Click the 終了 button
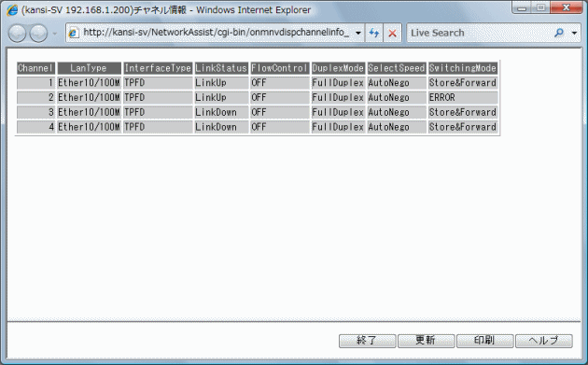The image size is (588, 365). coord(367,341)
